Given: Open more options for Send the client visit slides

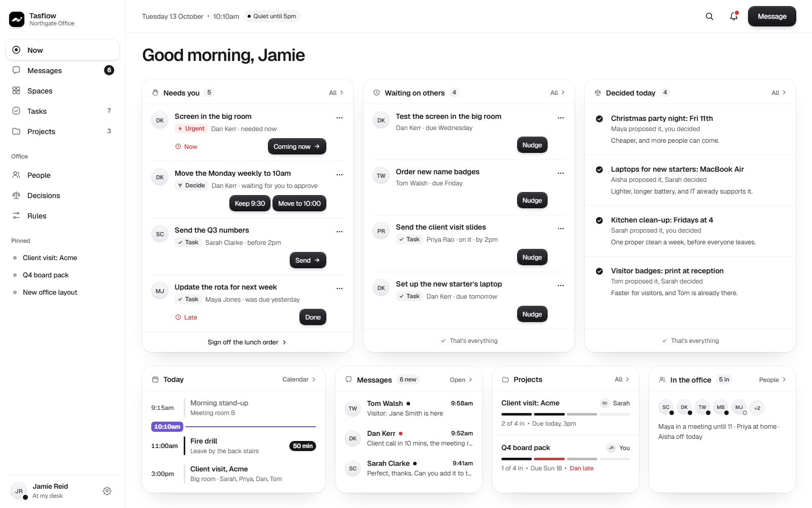Looking at the screenshot, I should [561, 228].
